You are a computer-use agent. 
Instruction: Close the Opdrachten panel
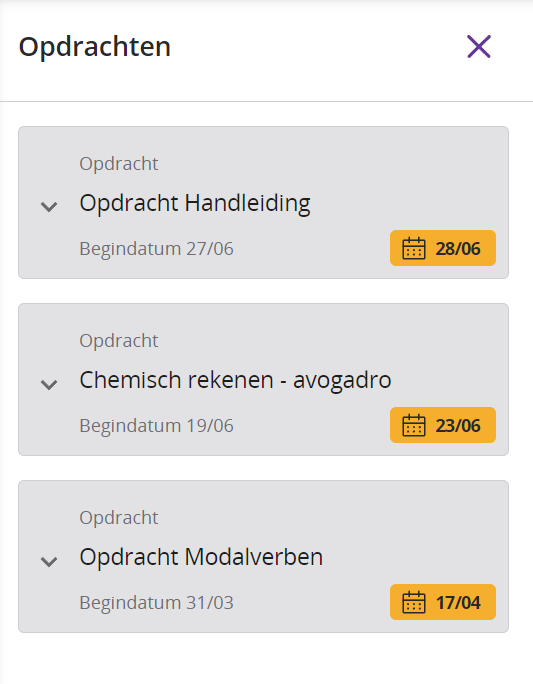click(x=479, y=47)
